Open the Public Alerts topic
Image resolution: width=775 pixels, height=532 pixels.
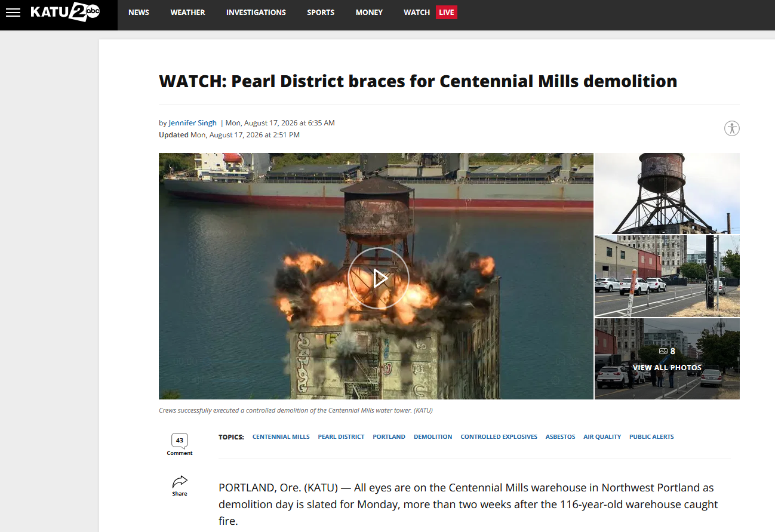[651, 437]
